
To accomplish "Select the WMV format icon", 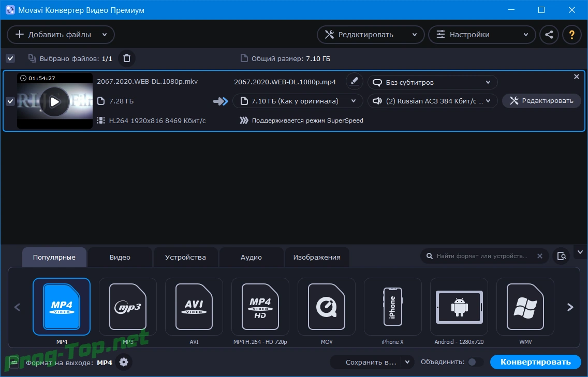I will [x=525, y=307].
